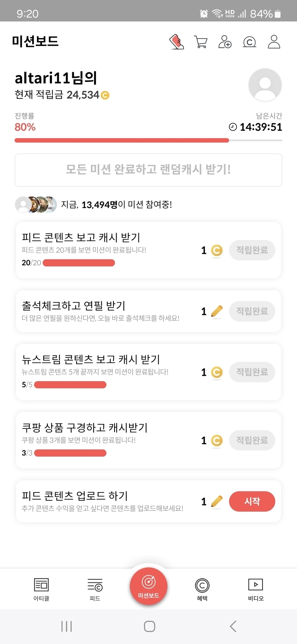This screenshot has height=644, width=297.
Task: Tap the pencil reward icon on 피드 콘텐츠 업로드
Action: point(216,501)
